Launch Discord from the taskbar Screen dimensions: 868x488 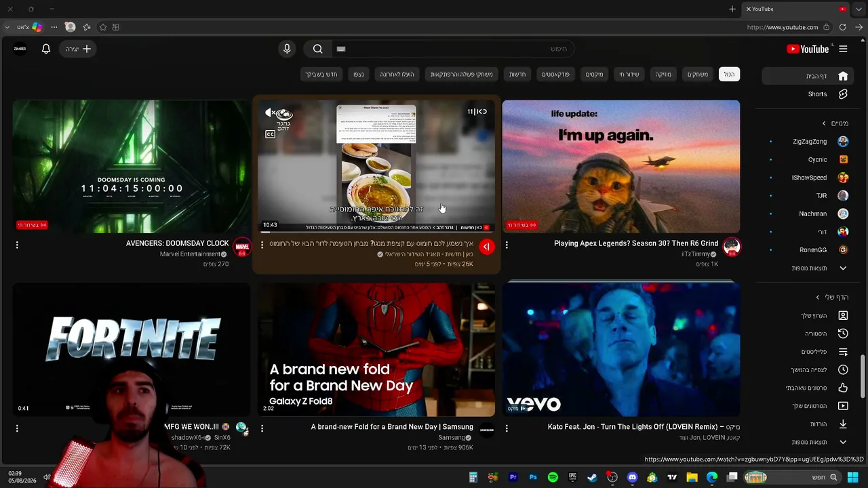click(x=632, y=477)
